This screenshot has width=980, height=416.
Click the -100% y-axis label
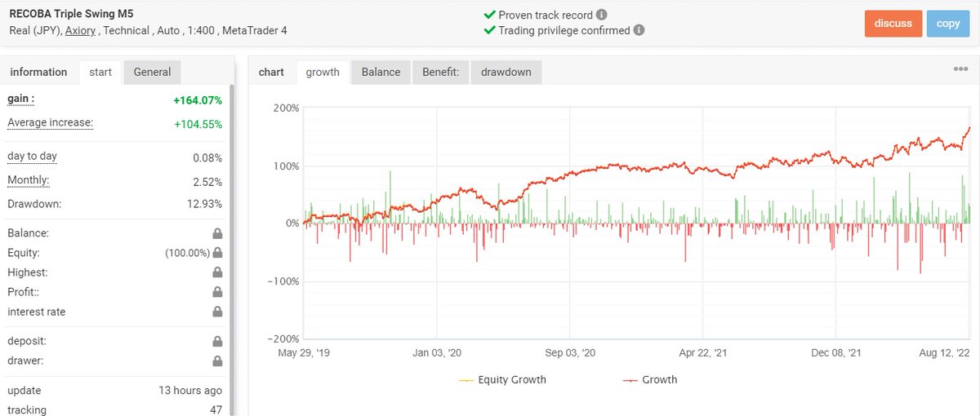[284, 281]
